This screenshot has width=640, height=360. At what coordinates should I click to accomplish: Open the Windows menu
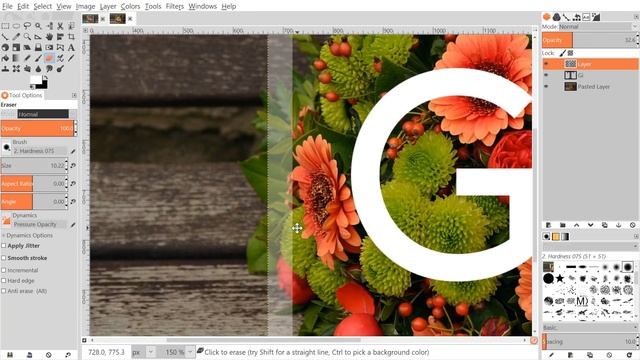(202, 6)
